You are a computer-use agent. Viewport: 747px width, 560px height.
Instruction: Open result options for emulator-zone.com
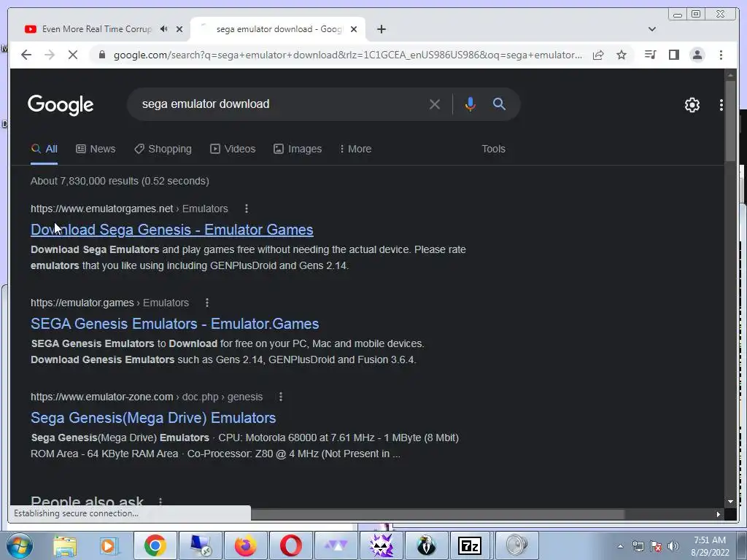pyautogui.click(x=281, y=397)
